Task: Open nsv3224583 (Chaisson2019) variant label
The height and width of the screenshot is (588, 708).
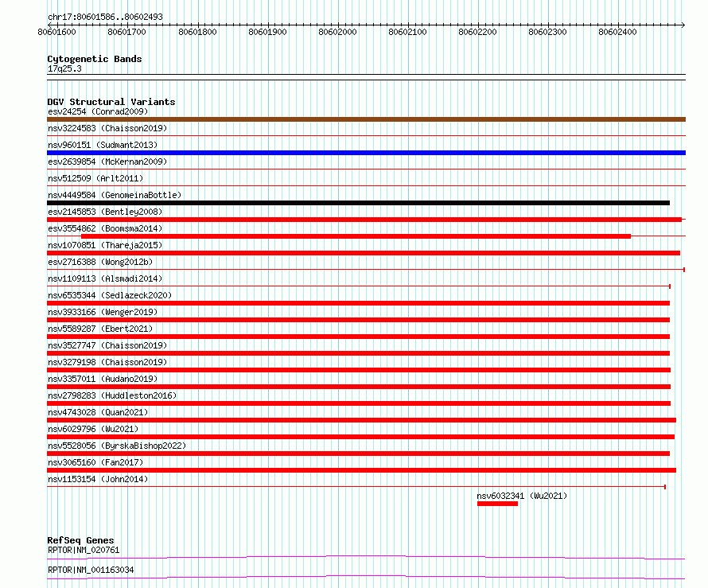Action: tap(107, 128)
